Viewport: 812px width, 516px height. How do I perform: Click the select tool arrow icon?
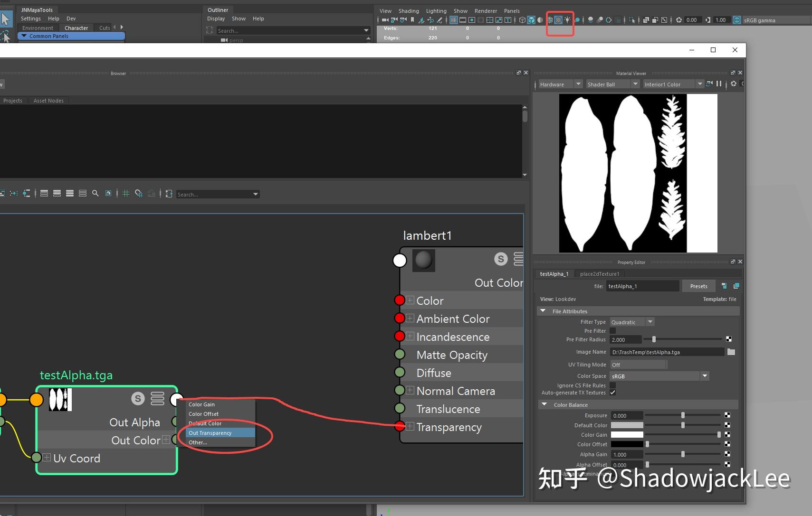pos(6,19)
